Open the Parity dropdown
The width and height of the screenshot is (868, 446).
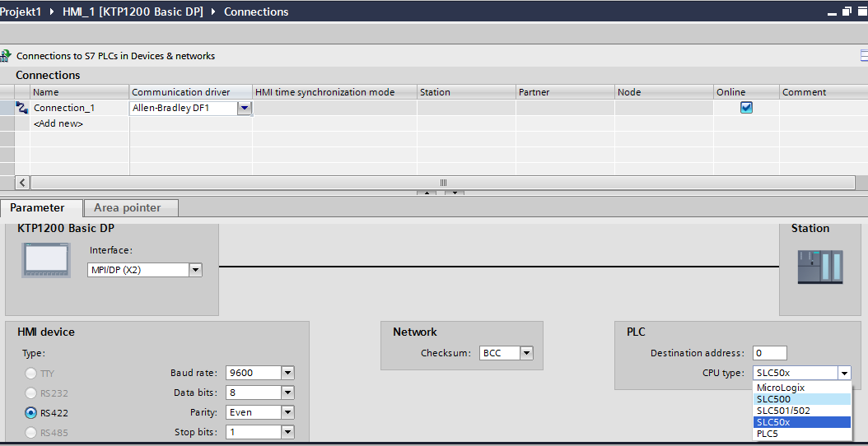click(288, 412)
